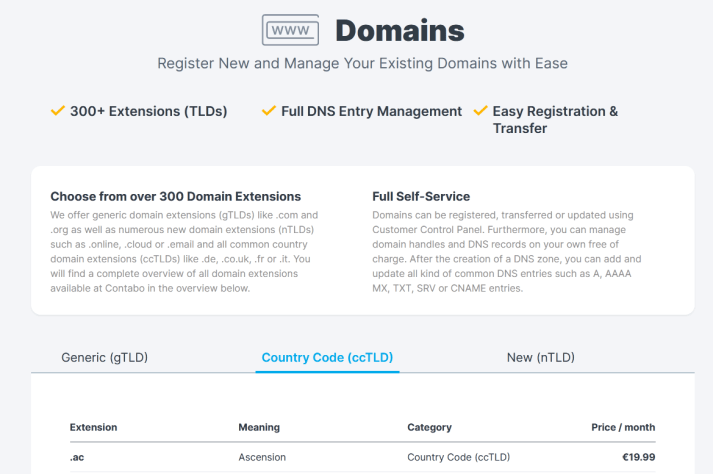The height and width of the screenshot is (474, 713).
Task: Open the New (nTLD) tab
Action: click(x=540, y=357)
